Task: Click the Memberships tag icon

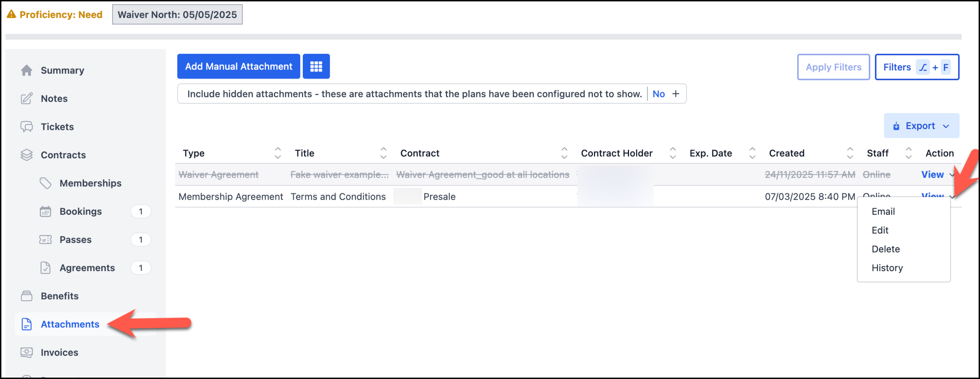Action: coord(45,183)
